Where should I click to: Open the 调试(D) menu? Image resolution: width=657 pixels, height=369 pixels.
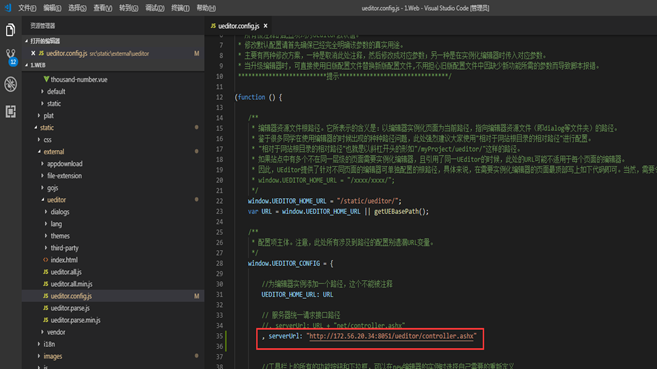click(155, 8)
